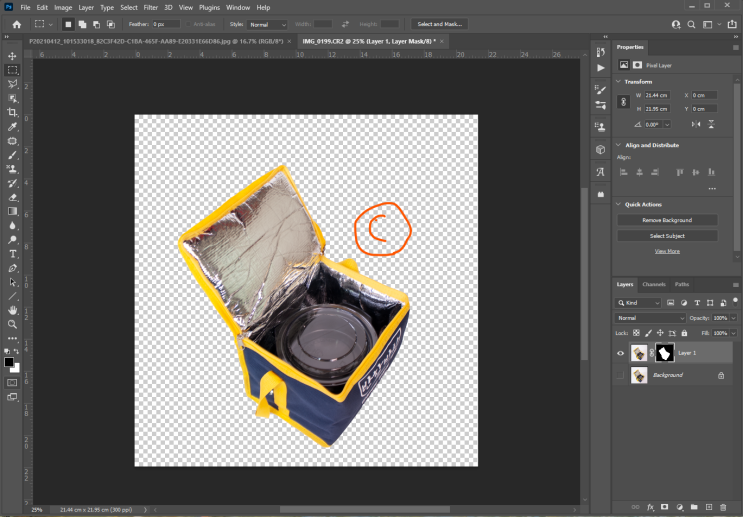Select the History Brush tool
The height and width of the screenshot is (517, 743).
pos(12,183)
